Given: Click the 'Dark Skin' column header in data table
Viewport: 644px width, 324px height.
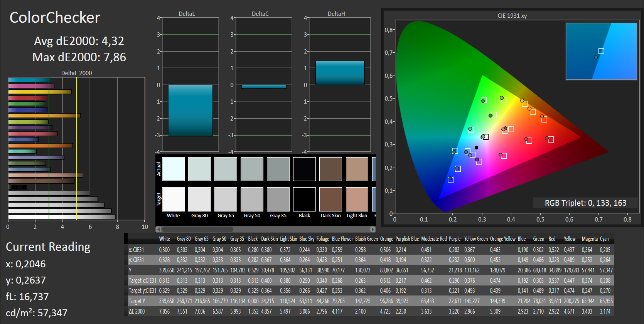Looking at the screenshot, I should (270, 239).
